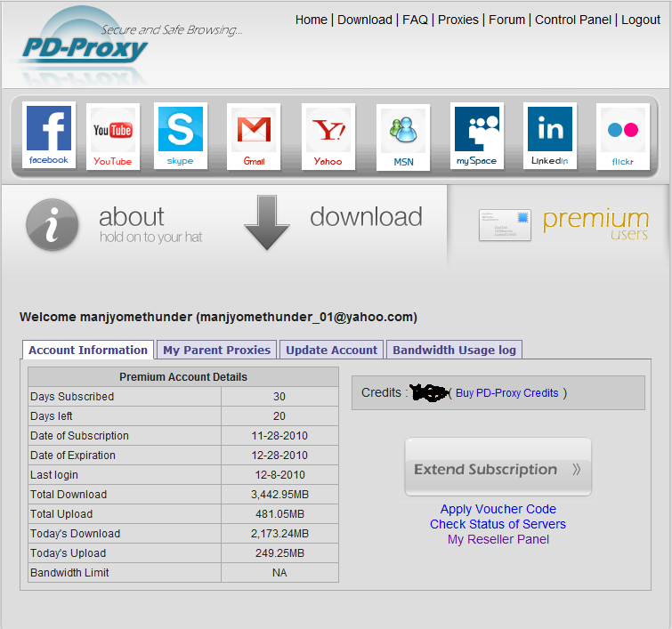
Task: Click the Extend Subscription button
Action: click(498, 468)
